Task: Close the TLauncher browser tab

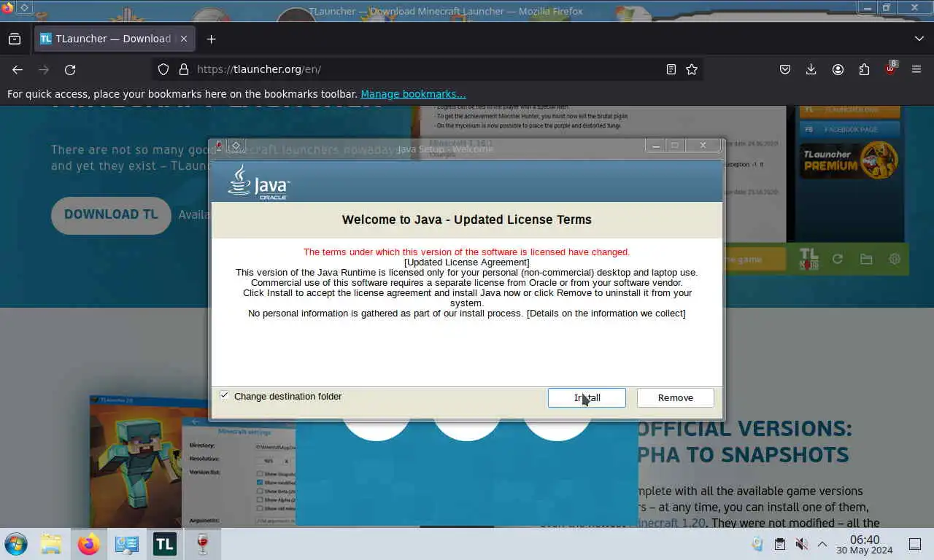Action: pos(184,39)
